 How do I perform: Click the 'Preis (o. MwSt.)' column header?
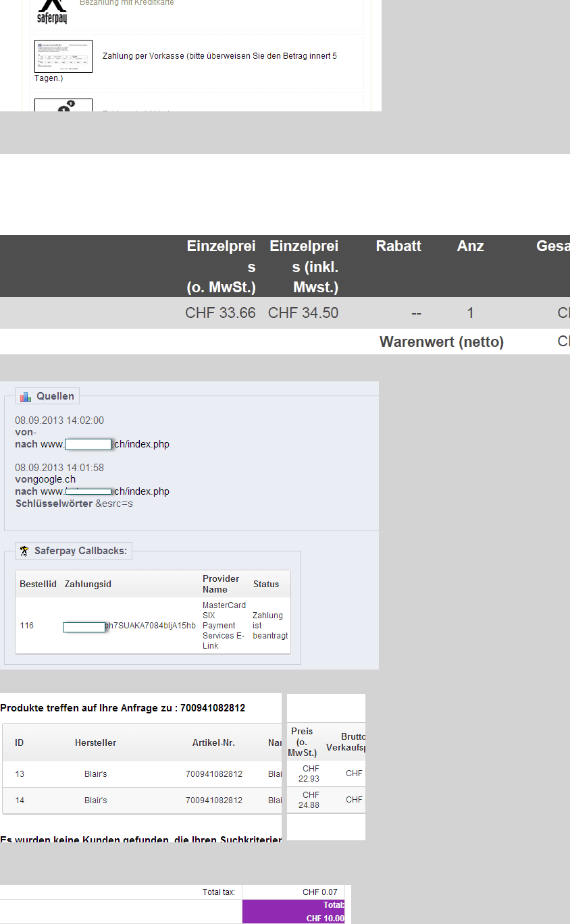pos(303,742)
